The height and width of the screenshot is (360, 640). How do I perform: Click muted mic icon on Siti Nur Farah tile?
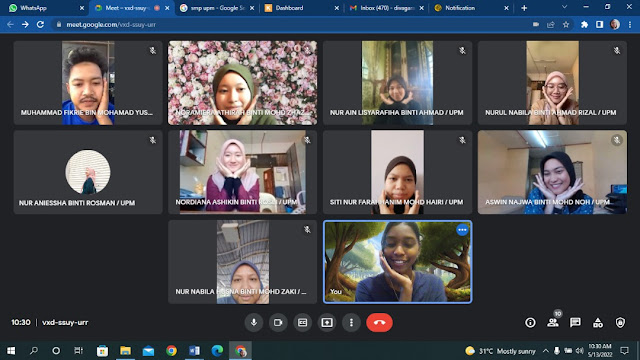(462, 140)
